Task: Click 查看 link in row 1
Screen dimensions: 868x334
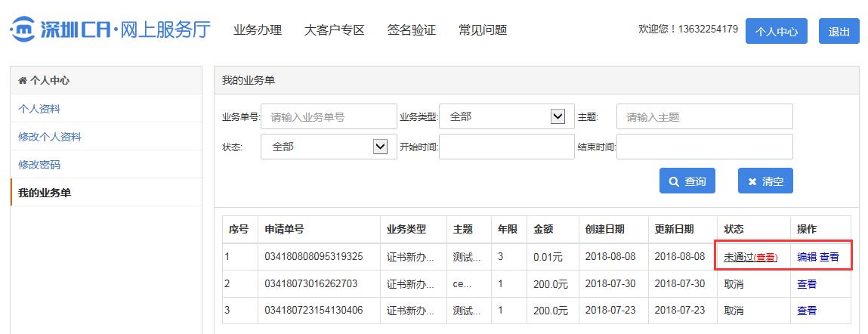Action: pyautogui.click(x=829, y=257)
